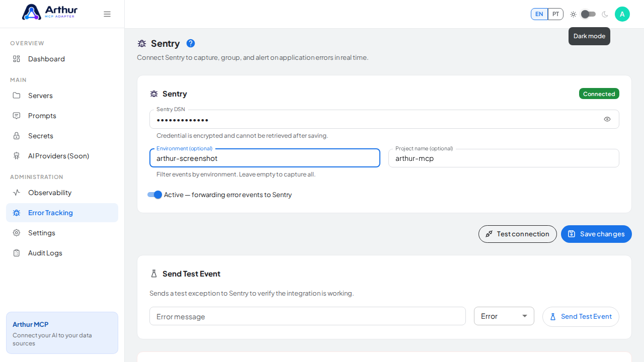Click the Sentry description paragraph text
Viewport: 644px width, 362px height.
pyautogui.click(x=253, y=57)
